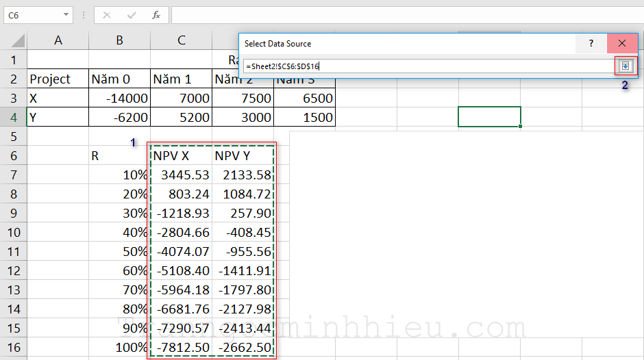Click the 50% rate cell
The height and width of the screenshot is (360, 644).
tap(119, 251)
